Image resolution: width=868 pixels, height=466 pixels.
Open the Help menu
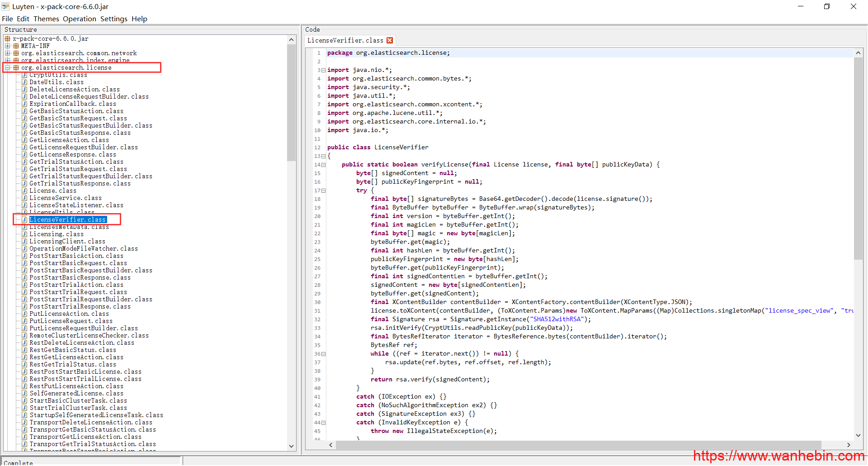(139, 19)
